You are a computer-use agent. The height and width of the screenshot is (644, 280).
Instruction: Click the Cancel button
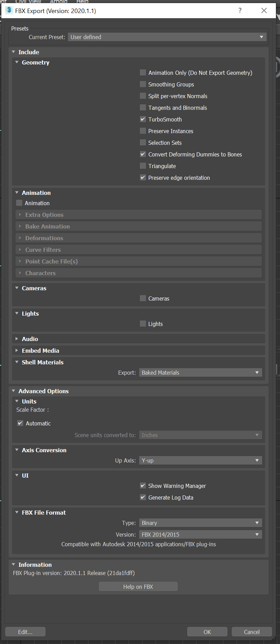coord(252,632)
